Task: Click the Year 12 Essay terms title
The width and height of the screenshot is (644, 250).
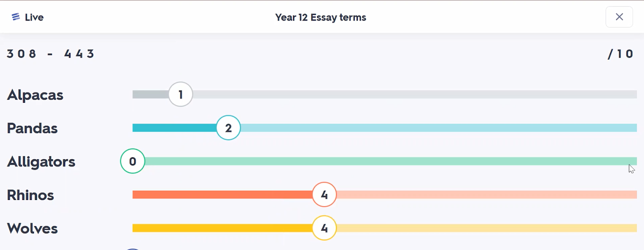Action: 321,17
